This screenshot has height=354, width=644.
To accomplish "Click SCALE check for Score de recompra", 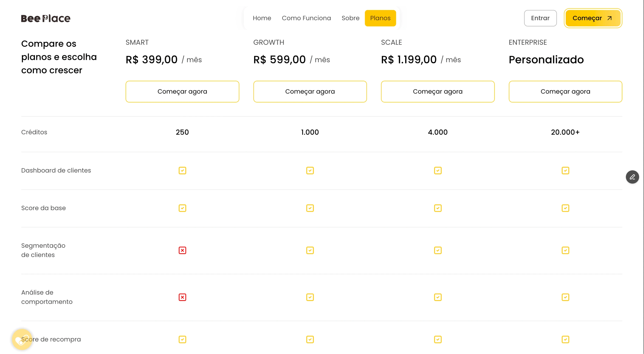I will 438,340.
